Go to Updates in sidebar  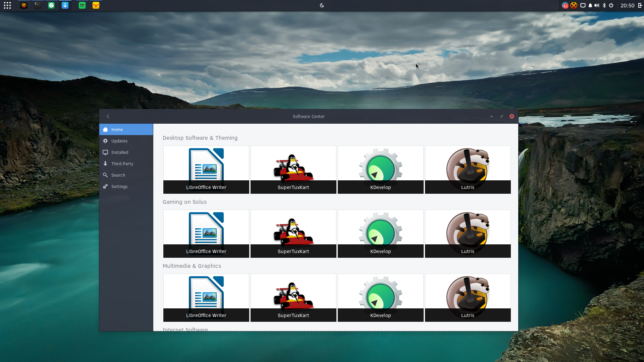[x=126, y=141]
